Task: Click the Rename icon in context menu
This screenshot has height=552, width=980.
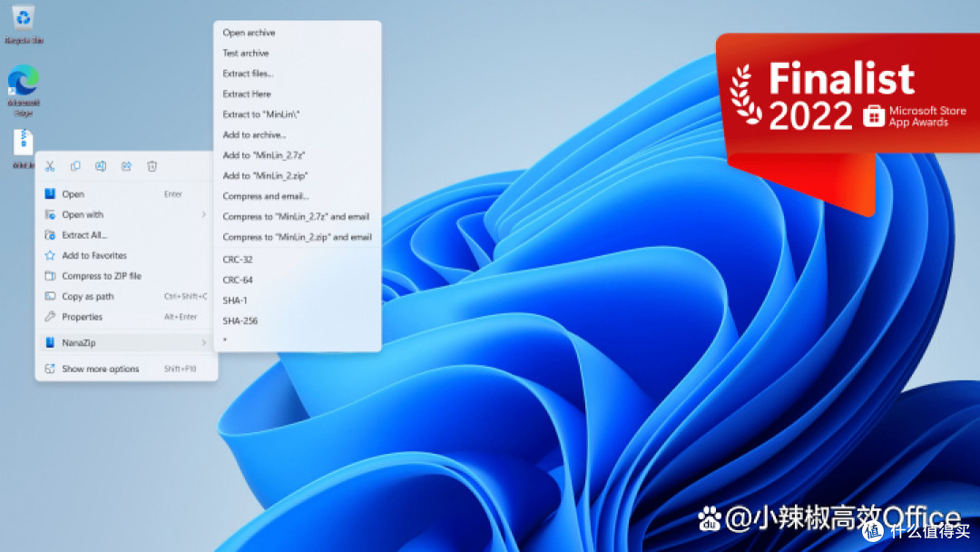Action: click(x=101, y=166)
